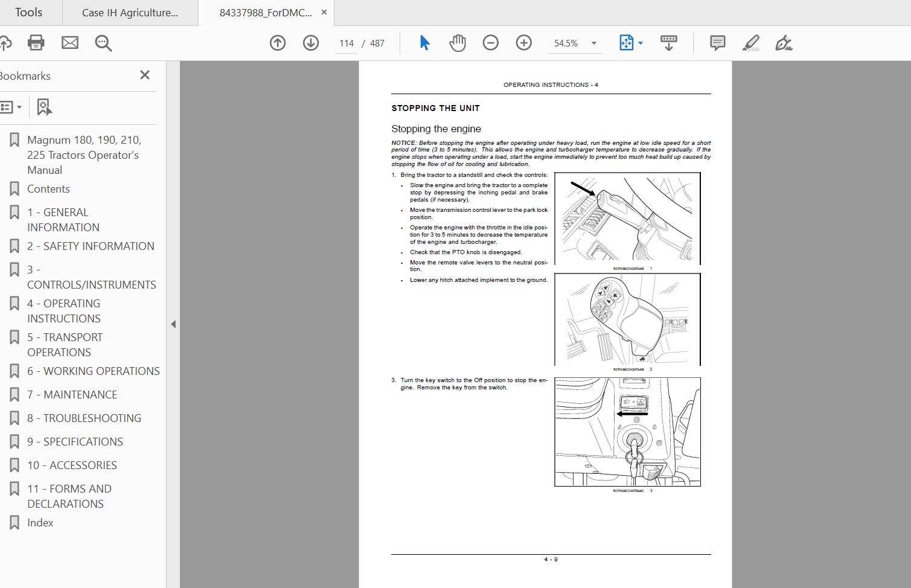Click the Bookmarks panel title
Viewport: 911px width, 588px height.
25,76
